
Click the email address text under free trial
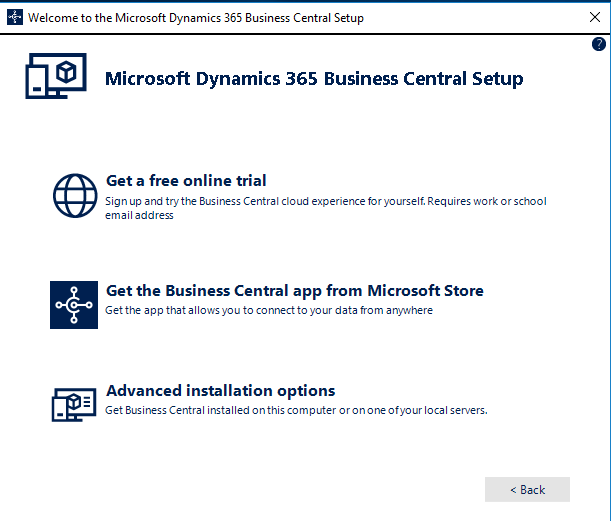[139, 215]
